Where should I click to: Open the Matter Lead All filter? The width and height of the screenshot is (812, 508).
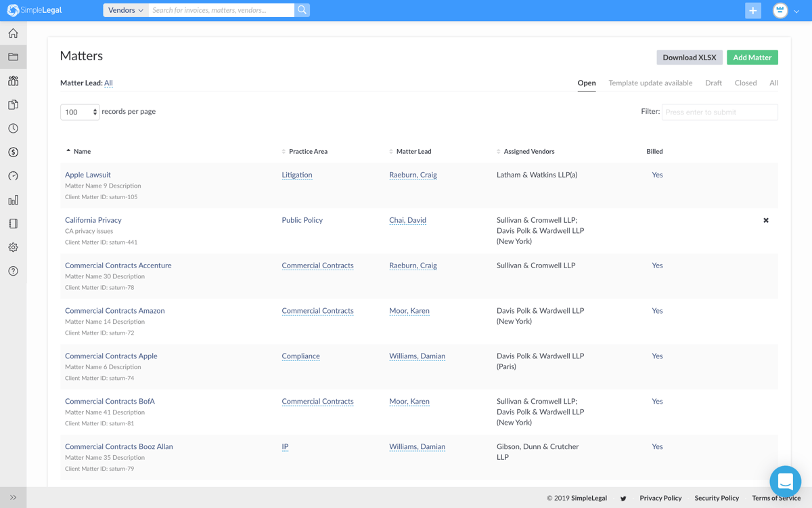click(108, 83)
